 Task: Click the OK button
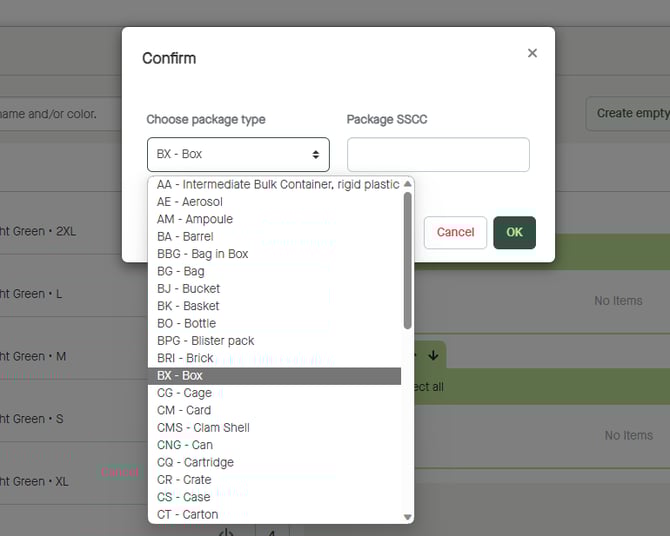click(514, 232)
